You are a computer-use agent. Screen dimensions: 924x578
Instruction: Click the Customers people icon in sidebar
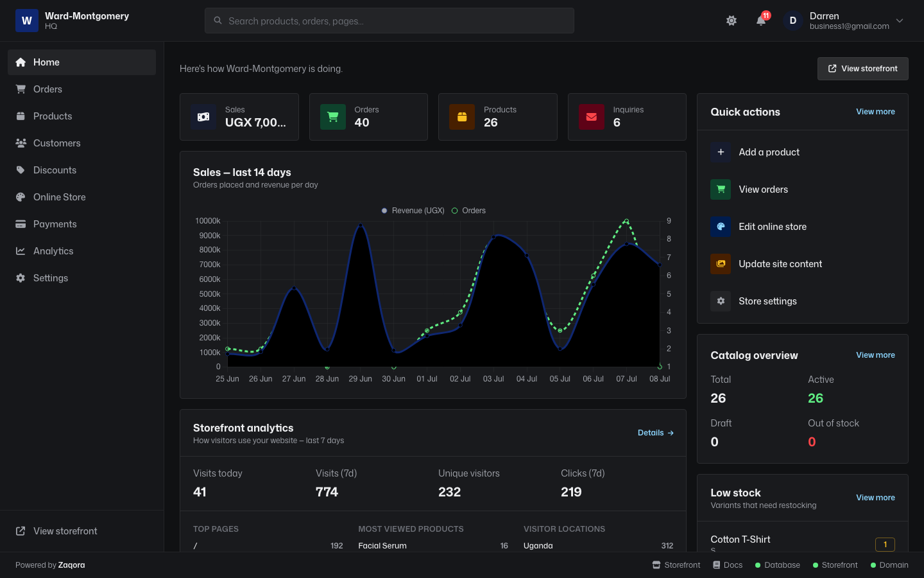coord(21,143)
